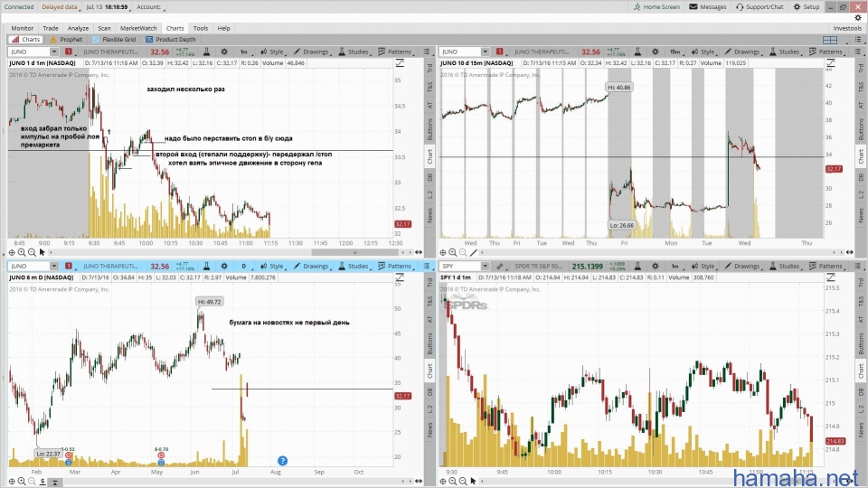Click flask icon in JUNO daily chart toolbar

click(x=206, y=266)
